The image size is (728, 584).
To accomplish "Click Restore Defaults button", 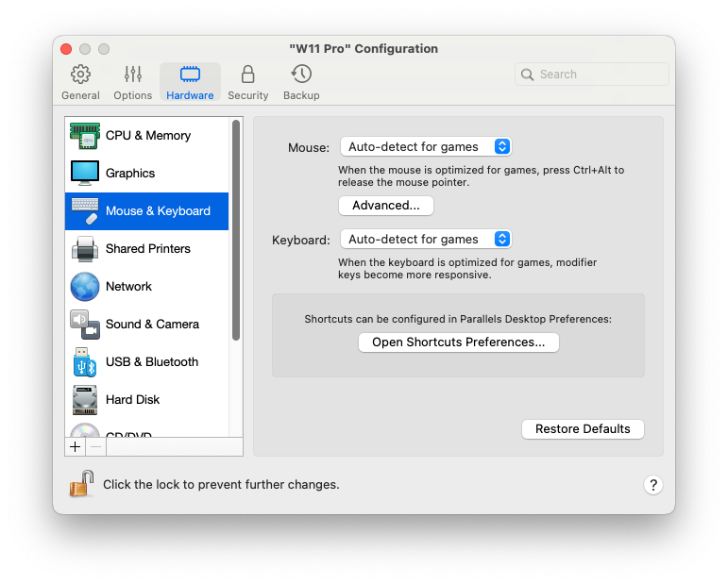I will coord(583,429).
